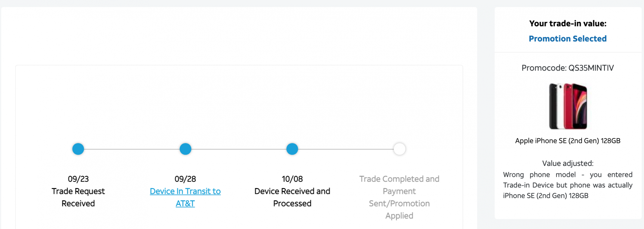This screenshot has width=644, height=229.
Task: Click the Apple iPhone SE (2nd Gen) 128GB label
Action: (568, 141)
